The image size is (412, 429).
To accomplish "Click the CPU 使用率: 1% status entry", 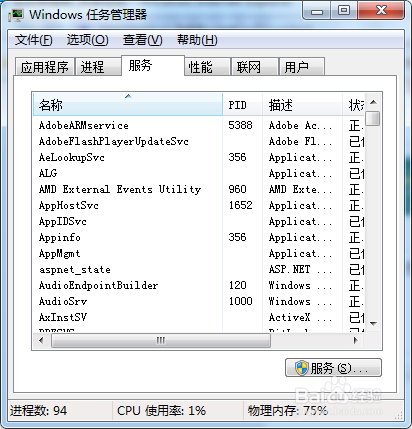I will click(x=161, y=411).
